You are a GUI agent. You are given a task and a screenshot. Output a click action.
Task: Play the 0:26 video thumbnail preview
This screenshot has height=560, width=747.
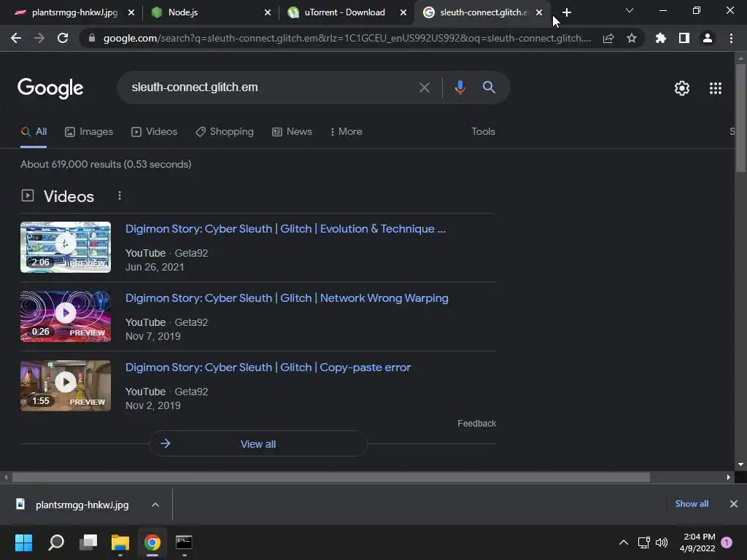tap(66, 316)
